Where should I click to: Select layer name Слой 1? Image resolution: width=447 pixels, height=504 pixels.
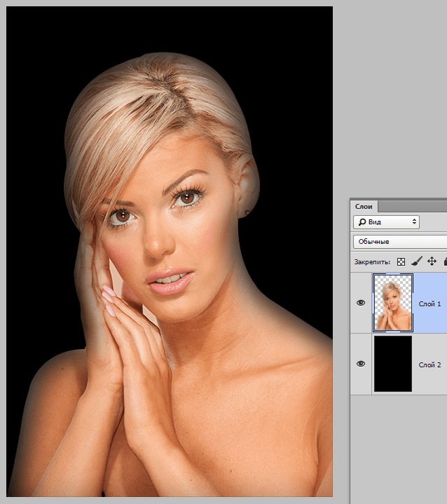(x=429, y=304)
